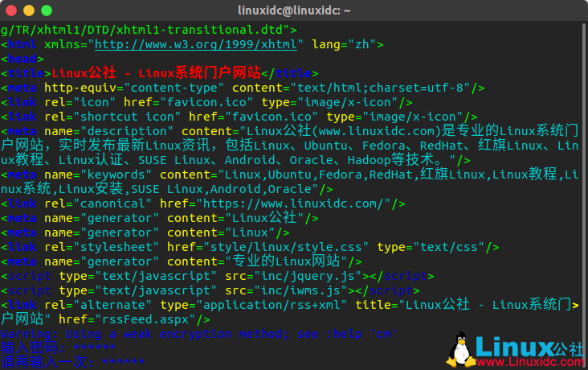Open the http://www.w3.org/1999/xhtml link

pyautogui.click(x=196, y=44)
